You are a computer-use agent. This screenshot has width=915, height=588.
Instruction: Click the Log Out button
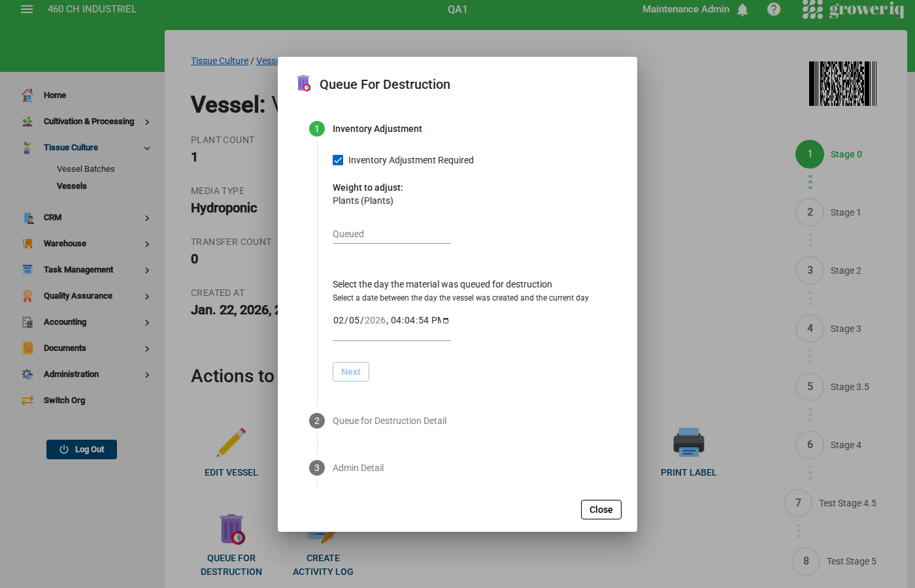(81, 449)
